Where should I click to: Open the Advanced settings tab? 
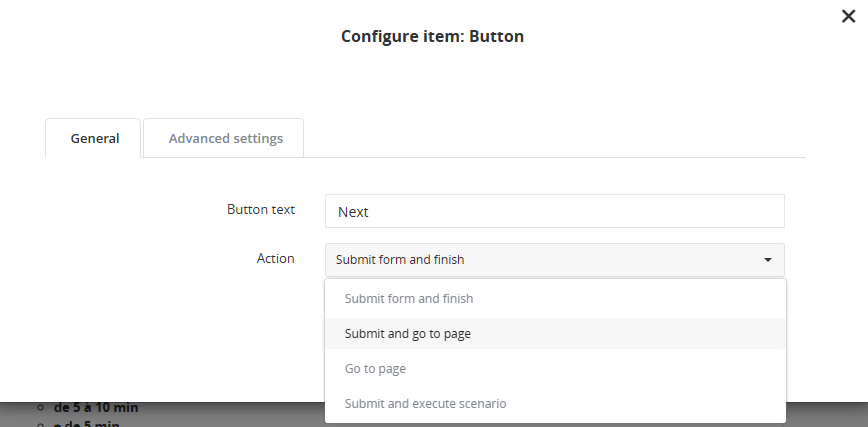tap(225, 138)
